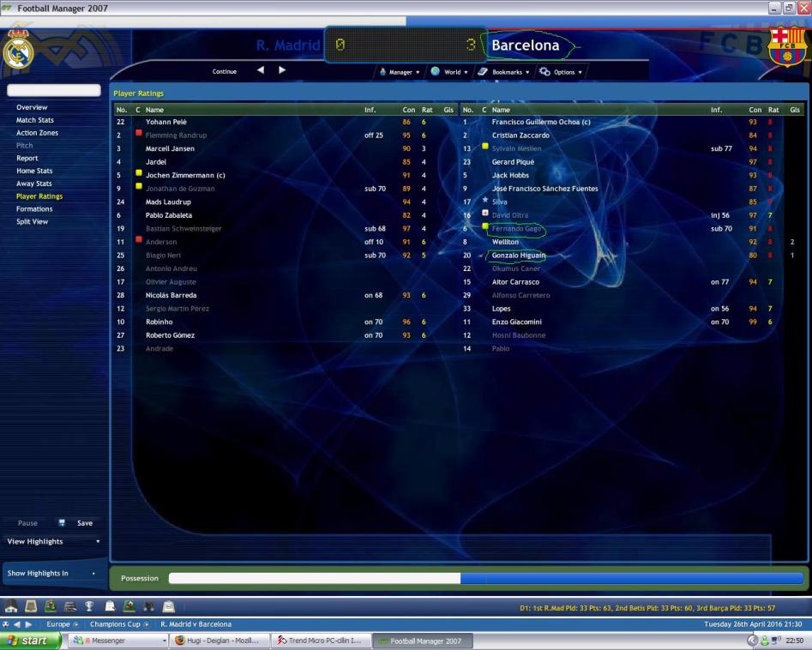Open Barcelona team name link in scoreboard
This screenshot has height=650, width=812.
pos(525,45)
